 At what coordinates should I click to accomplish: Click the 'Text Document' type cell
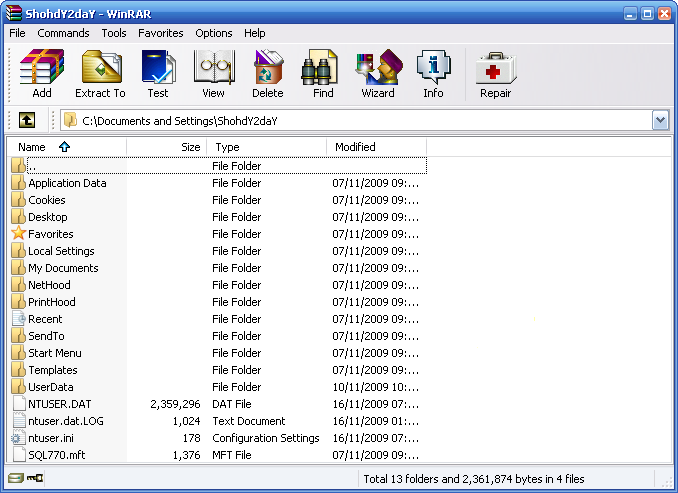click(249, 421)
